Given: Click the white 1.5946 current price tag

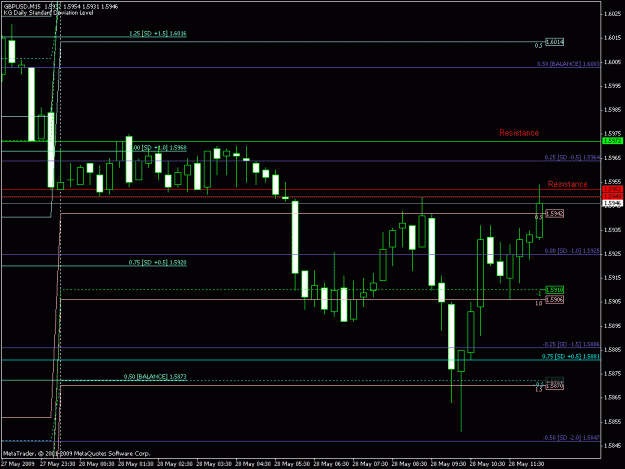Looking at the screenshot, I should tap(612, 203).
